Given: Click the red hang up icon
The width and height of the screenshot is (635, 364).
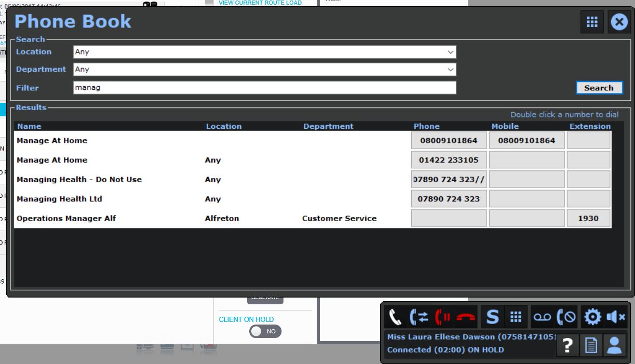Looking at the screenshot, I should (466, 317).
